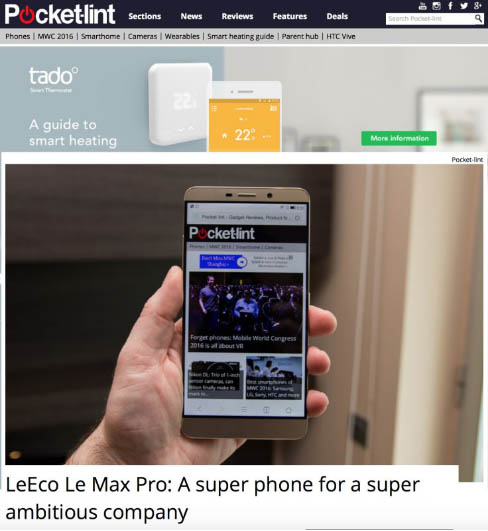Click the More information button
The height and width of the screenshot is (531, 488).
399,138
